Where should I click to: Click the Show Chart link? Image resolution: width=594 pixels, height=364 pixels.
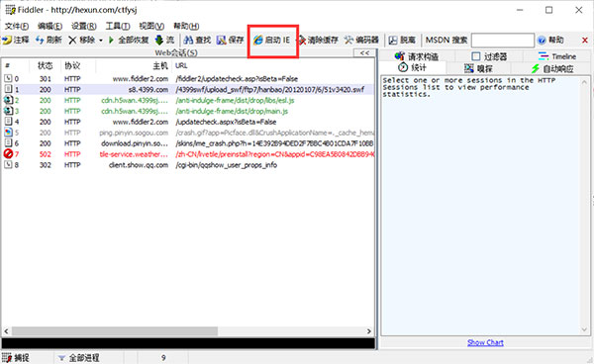click(x=485, y=342)
